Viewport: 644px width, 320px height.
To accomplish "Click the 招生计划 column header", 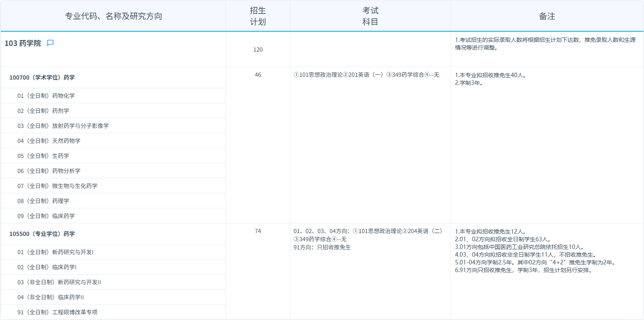I will 258,16.
